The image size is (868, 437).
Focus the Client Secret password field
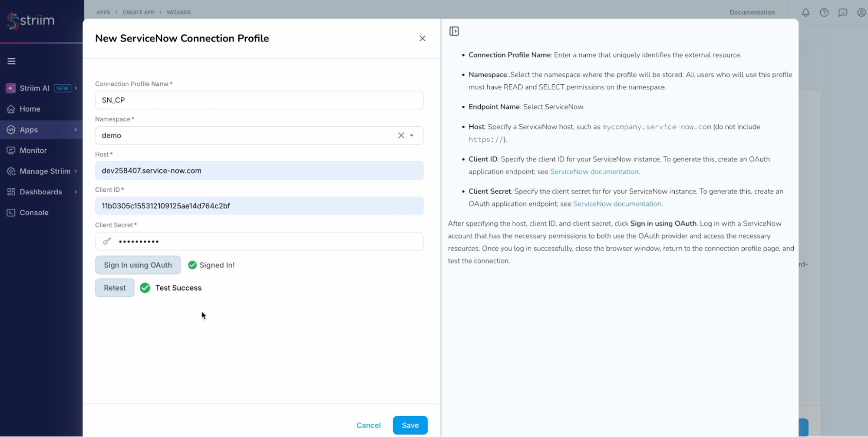[259, 241]
